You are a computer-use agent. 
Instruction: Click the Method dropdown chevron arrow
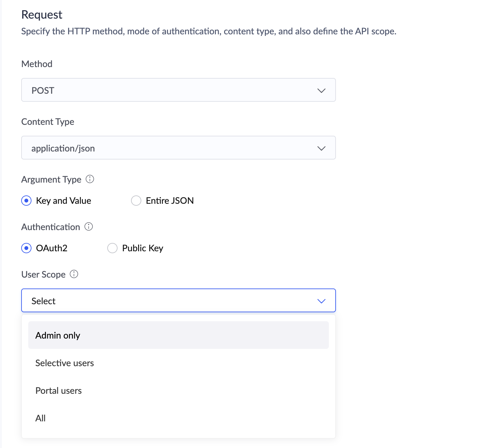click(321, 90)
